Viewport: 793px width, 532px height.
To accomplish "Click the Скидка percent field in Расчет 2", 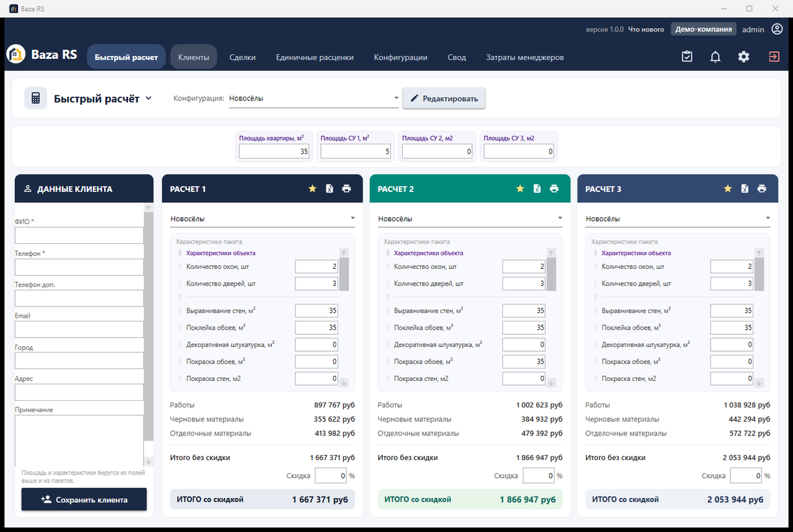I will (538, 476).
